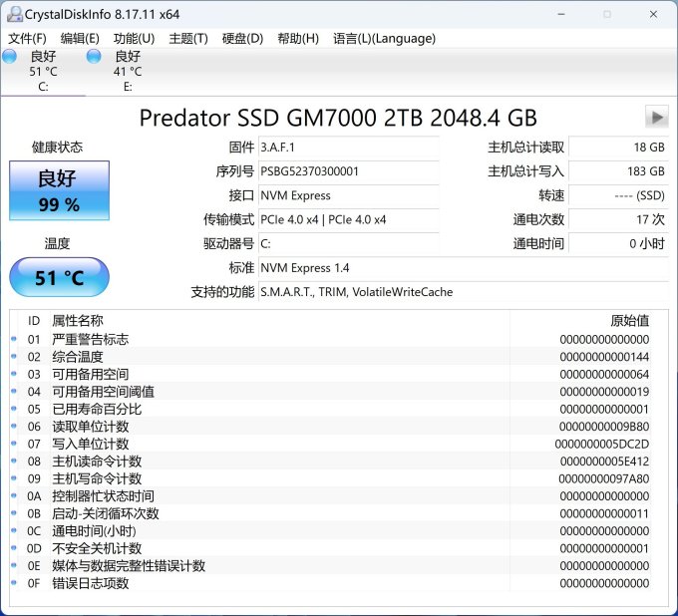
Task: Select row 06 读取单位计数
Action: pos(331,427)
